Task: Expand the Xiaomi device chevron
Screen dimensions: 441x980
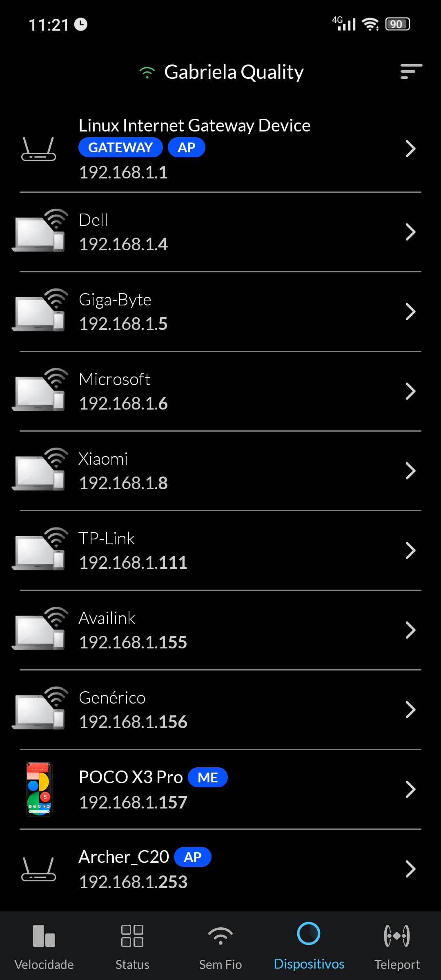Action: pyautogui.click(x=410, y=471)
